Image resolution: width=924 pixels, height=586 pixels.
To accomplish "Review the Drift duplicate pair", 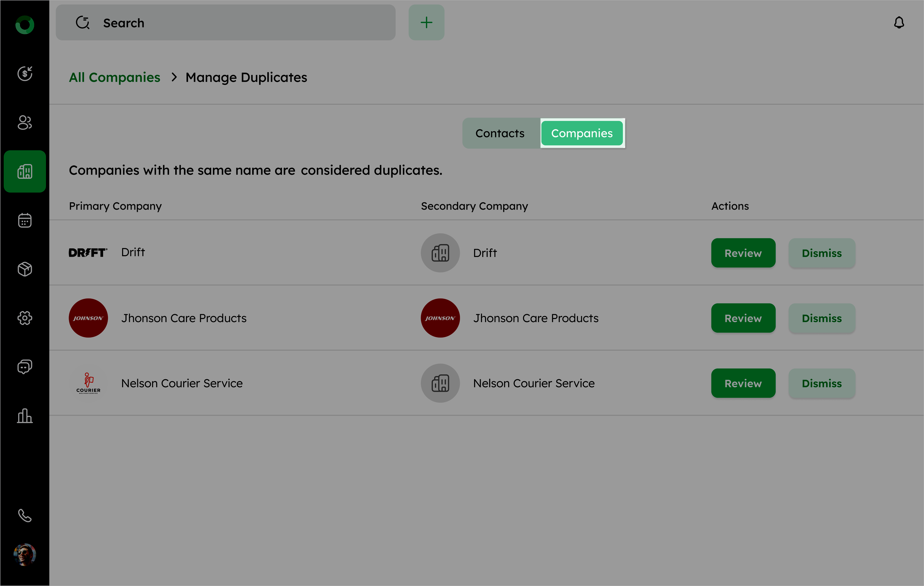I will click(743, 253).
